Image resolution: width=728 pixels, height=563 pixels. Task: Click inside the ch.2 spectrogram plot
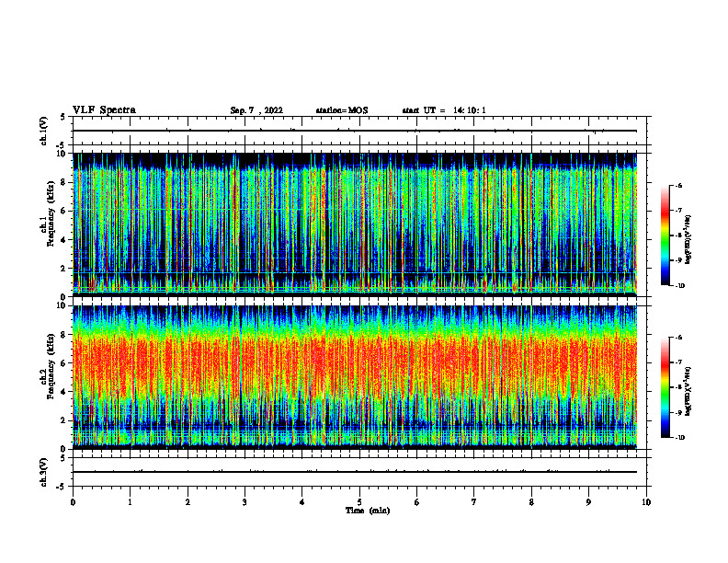click(x=355, y=377)
